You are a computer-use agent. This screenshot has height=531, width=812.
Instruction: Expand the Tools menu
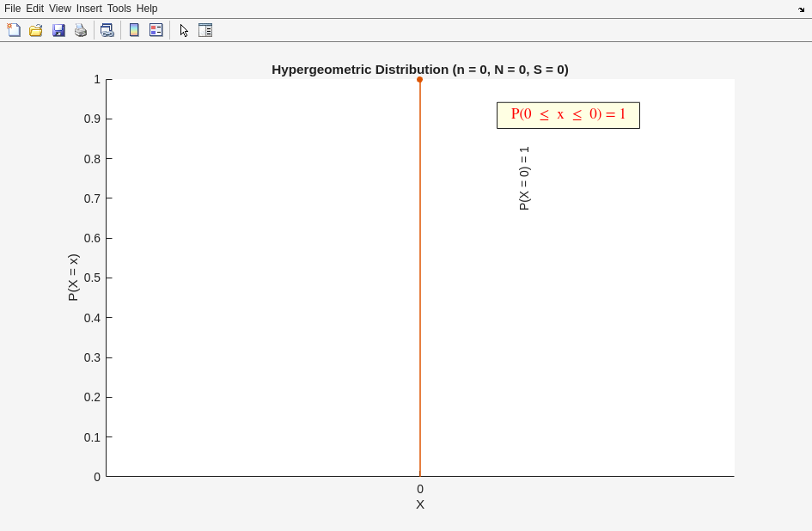(x=119, y=9)
